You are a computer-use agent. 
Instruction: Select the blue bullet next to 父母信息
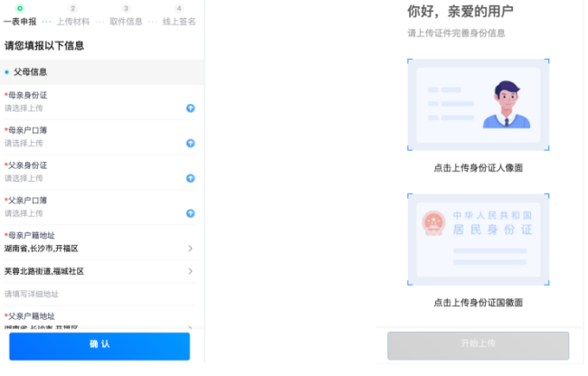[7, 72]
